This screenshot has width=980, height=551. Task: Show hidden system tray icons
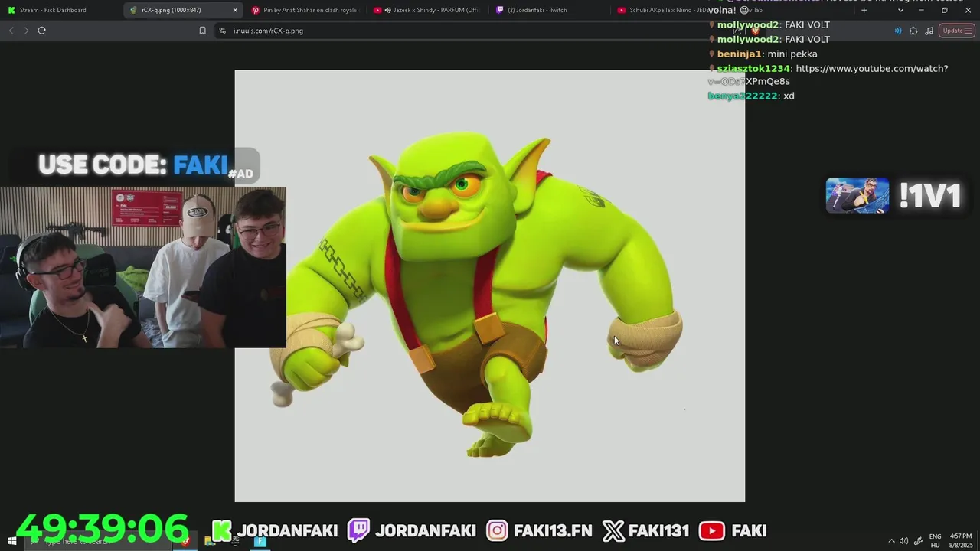[x=890, y=541]
